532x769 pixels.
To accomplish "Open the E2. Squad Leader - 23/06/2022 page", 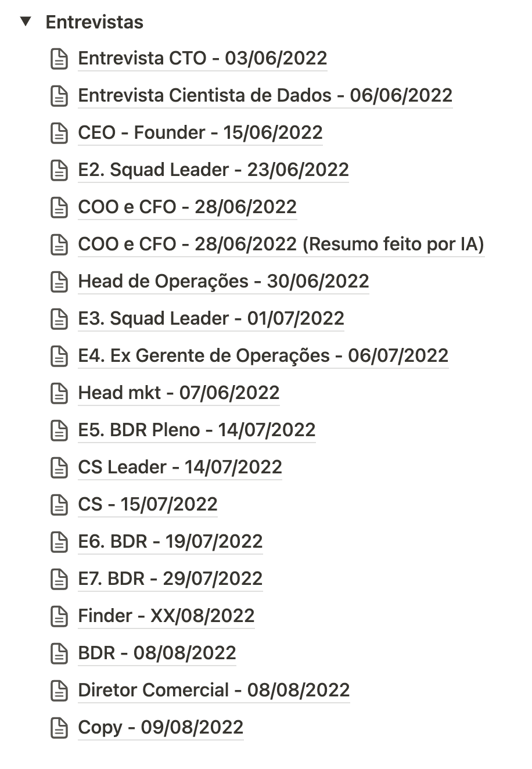I will [213, 170].
